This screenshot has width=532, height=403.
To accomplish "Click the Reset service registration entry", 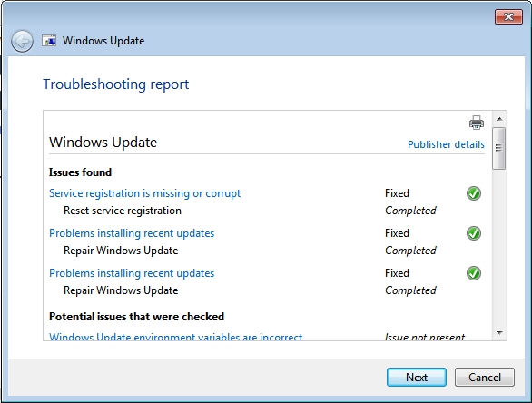I will (123, 211).
